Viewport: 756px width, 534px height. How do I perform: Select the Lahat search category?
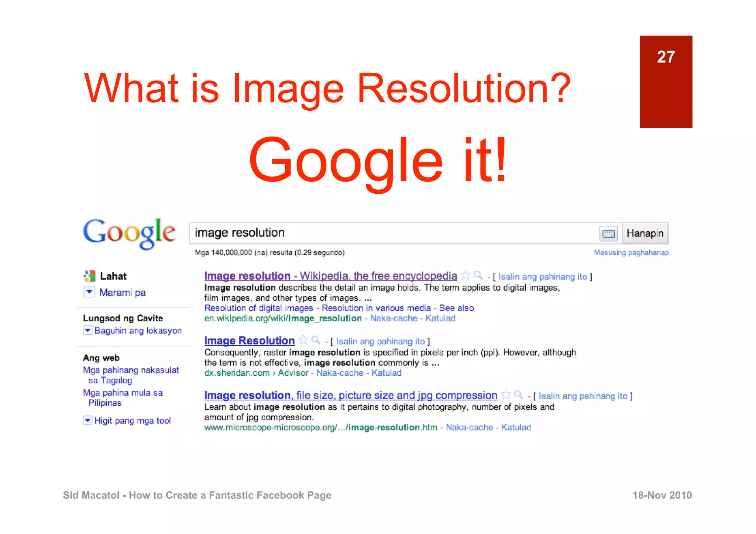(x=113, y=276)
